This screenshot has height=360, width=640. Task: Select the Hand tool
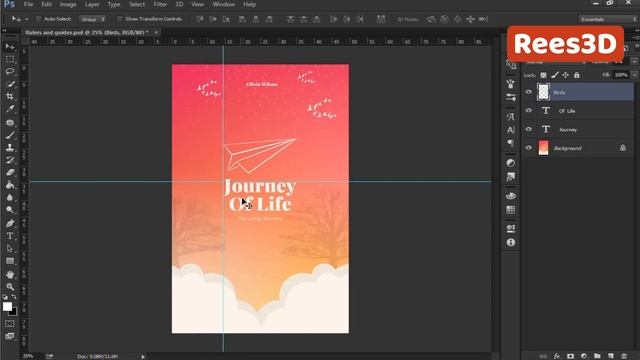coord(10,275)
